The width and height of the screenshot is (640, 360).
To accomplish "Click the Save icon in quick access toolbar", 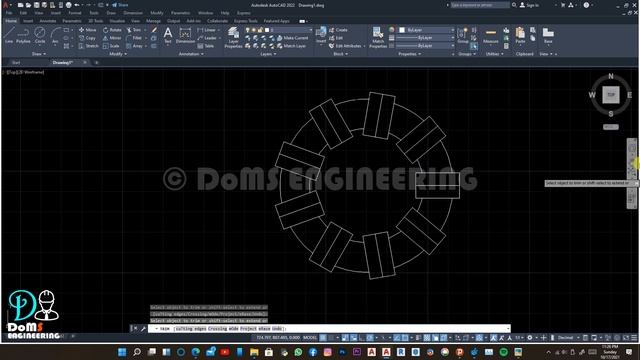I will [x=37, y=5].
